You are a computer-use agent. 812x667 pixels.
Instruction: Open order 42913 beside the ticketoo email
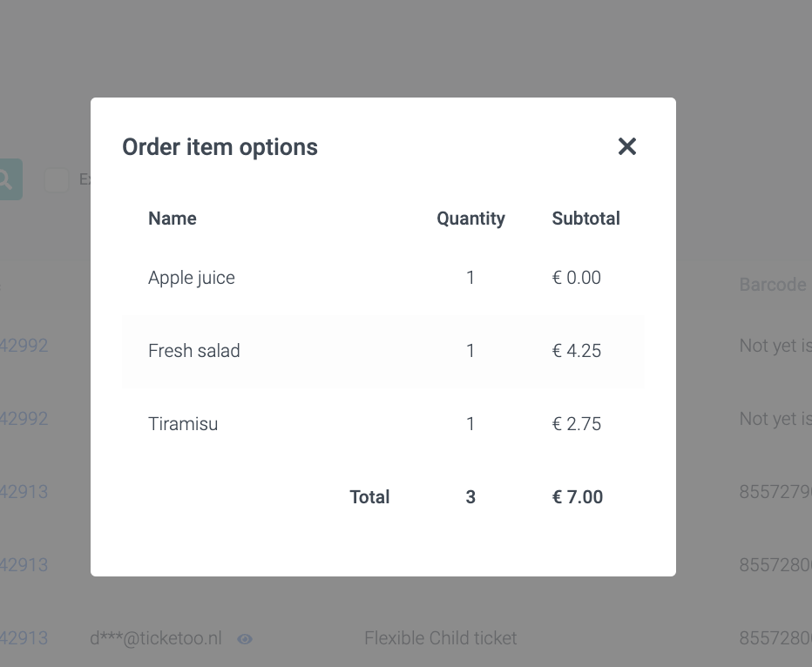(24, 638)
